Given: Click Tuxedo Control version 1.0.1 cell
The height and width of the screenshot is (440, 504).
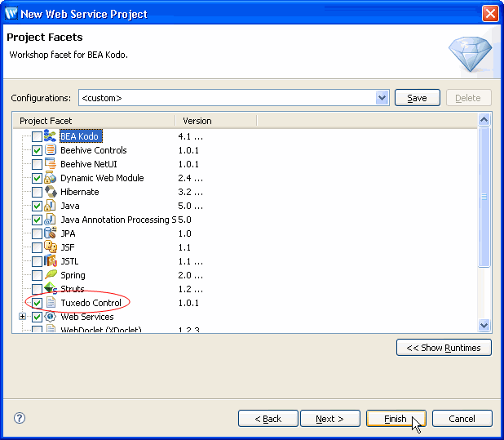Looking at the screenshot, I should point(188,303).
